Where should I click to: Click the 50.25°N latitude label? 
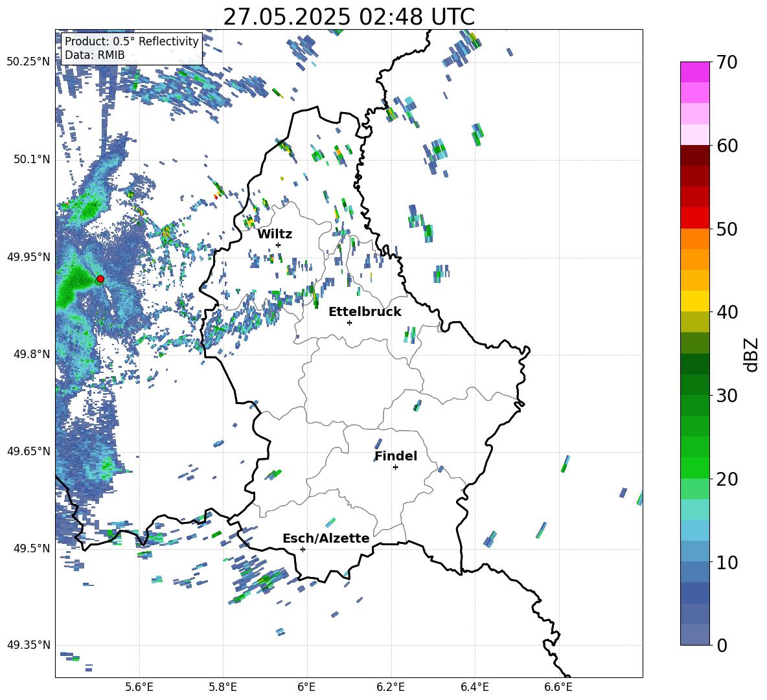pos(29,62)
